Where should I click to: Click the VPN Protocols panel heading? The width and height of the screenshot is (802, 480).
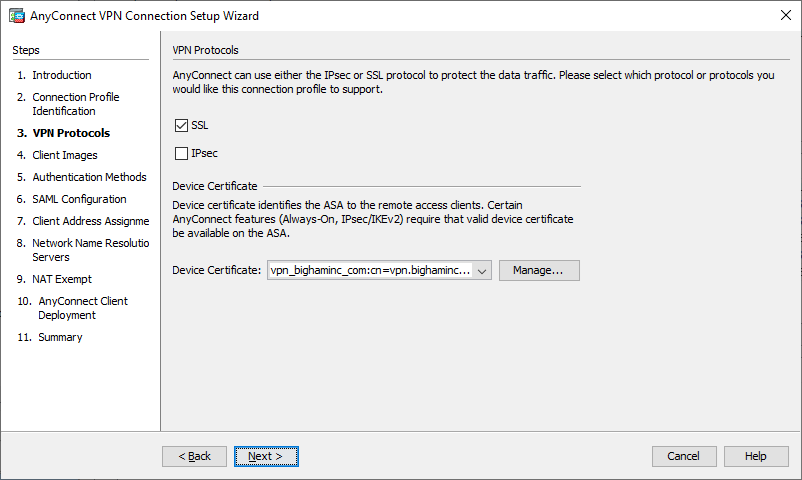(206, 50)
